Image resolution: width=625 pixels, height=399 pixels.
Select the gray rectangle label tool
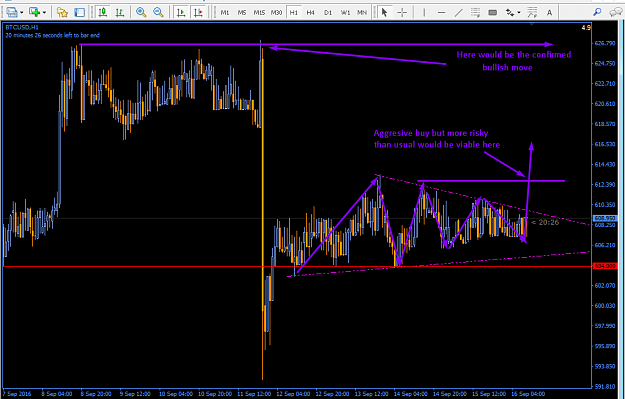point(493,12)
